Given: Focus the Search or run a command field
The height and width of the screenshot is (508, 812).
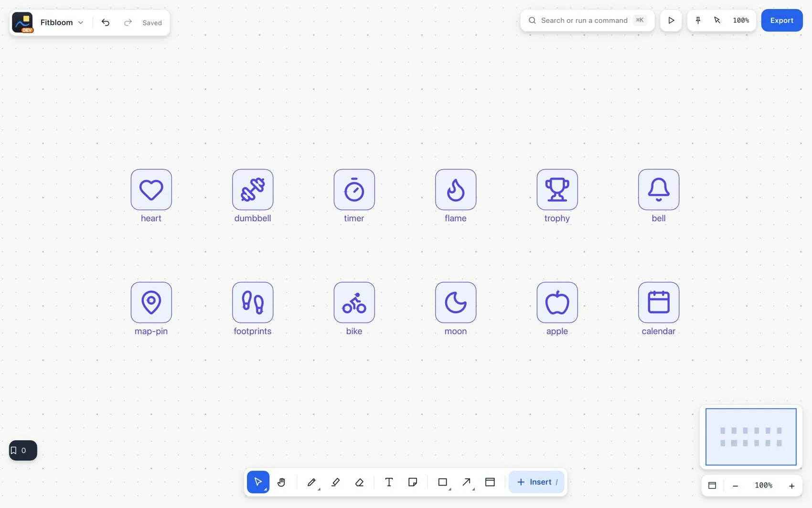Looking at the screenshot, I should click(587, 21).
